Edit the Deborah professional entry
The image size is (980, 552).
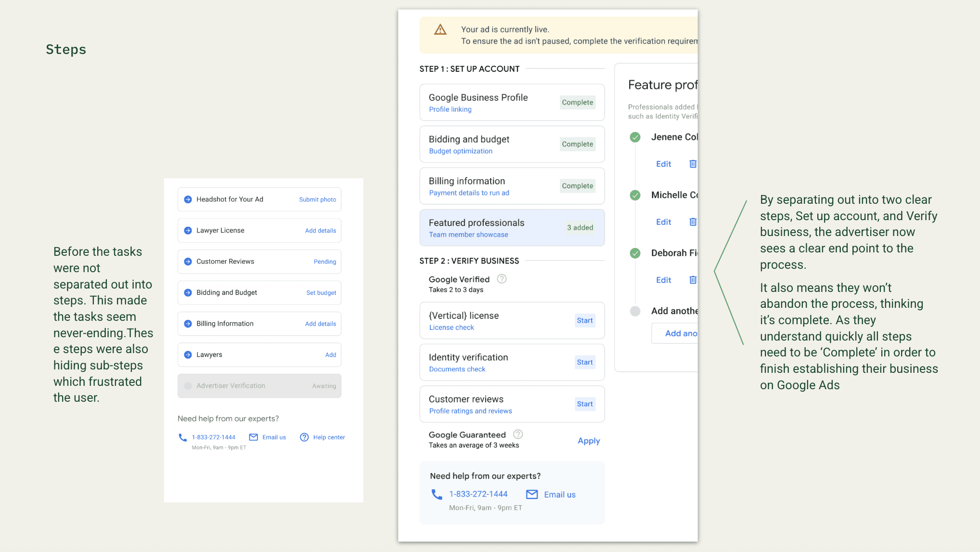pos(663,280)
